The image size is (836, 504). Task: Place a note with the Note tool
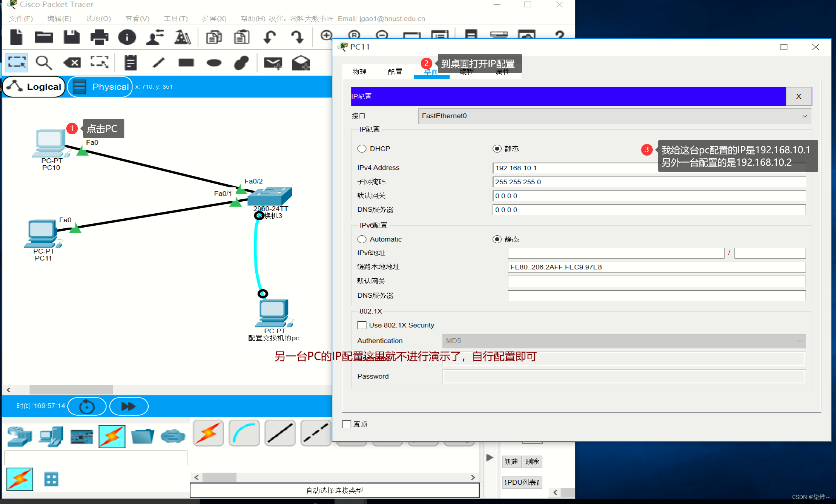pos(131,63)
